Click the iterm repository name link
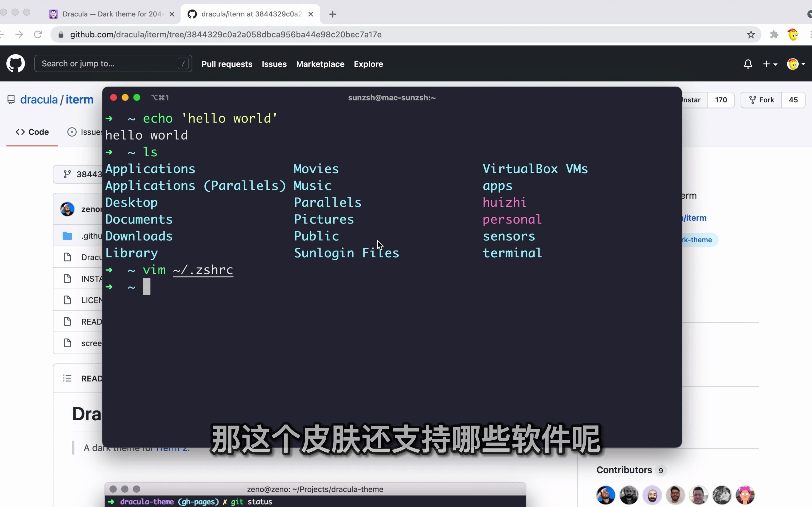The width and height of the screenshot is (812, 507). pyautogui.click(x=79, y=100)
